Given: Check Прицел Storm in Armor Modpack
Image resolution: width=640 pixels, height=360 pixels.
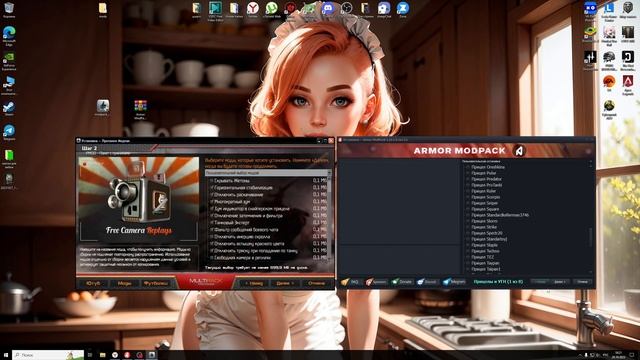Looking at the screenshot, I should click(468, 221).
